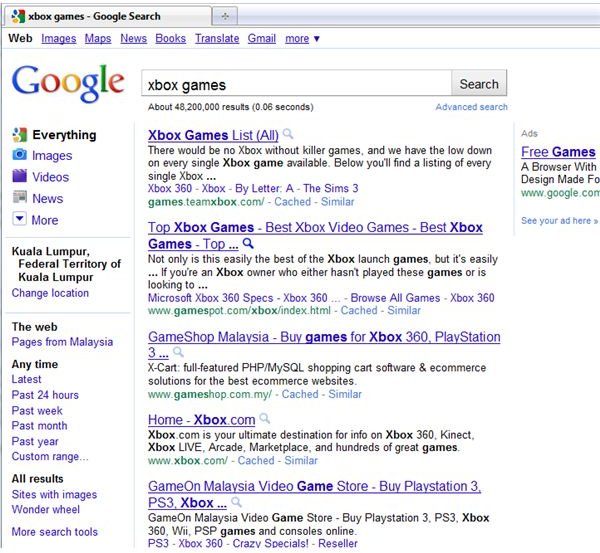Filter results to Past month
The image size is (600, 553).
tap(39, 426)
